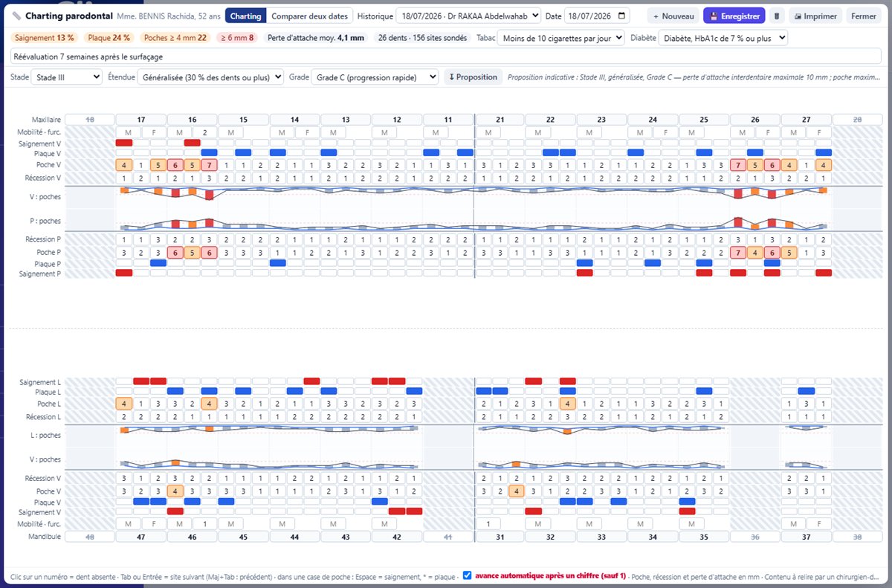The height and width of the screenshot is (588, 892).
Task: Select the Poche V cell showing 4 on tooth 46
Action: pos(175,491)
